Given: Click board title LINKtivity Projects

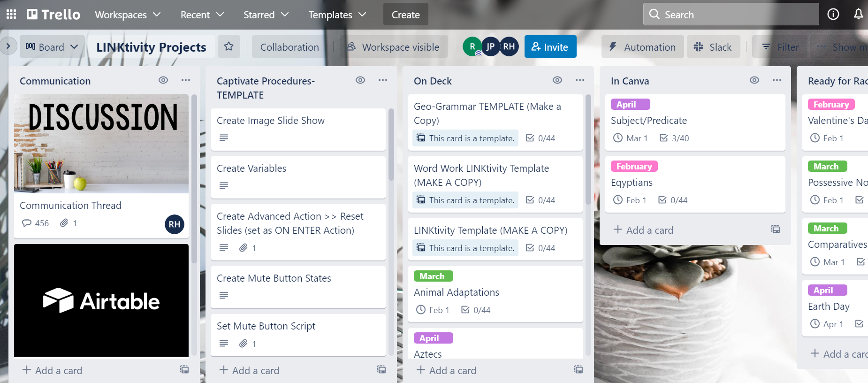Looking at the screenshot, I should tap(151, 47).
